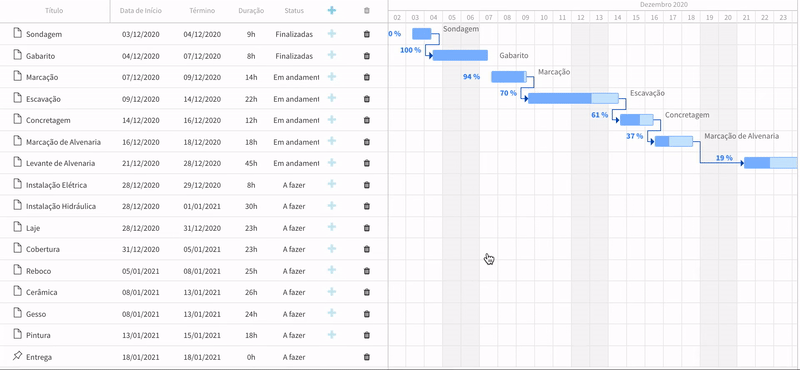Select the Marcação de Alvenaria Gantt bar
Screen dimensions: 800x370
click(x=674, y=141)
